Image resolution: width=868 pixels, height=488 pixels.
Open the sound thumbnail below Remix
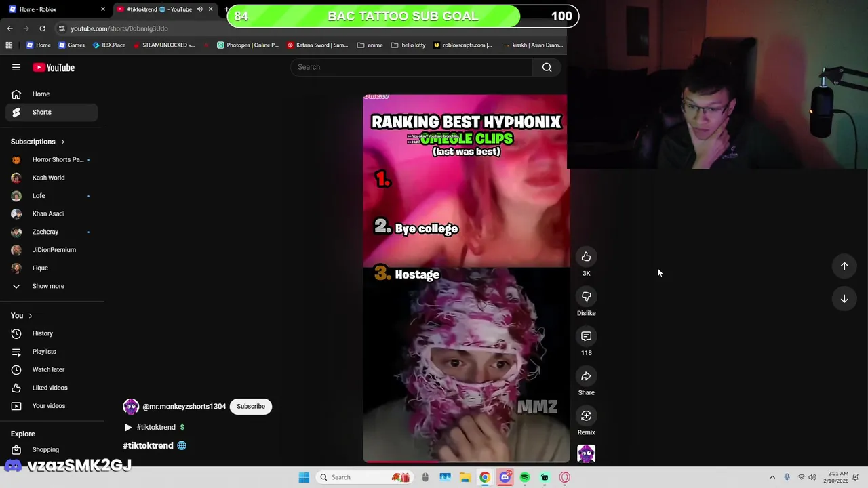[586, 453]
